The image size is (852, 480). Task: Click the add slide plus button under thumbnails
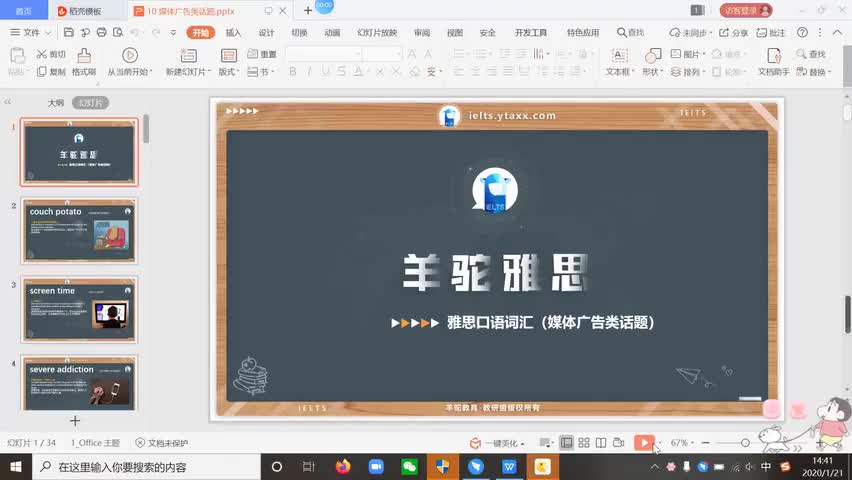pyautogui.click(x=75, y=420)
